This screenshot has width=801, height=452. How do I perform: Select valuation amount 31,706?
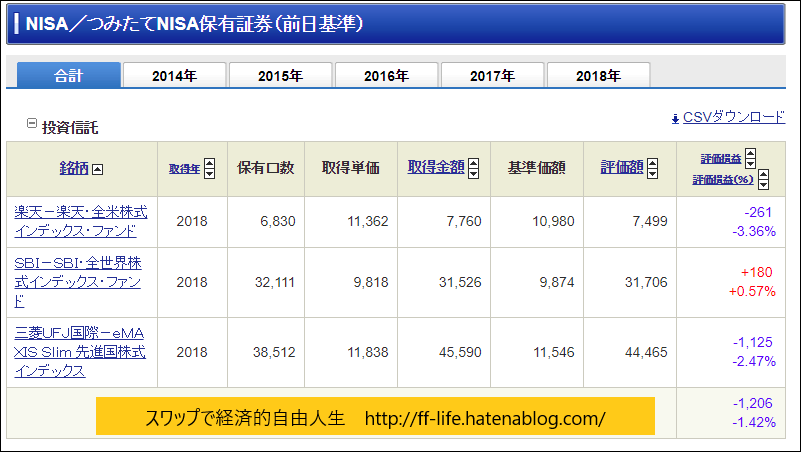click(x=646, y=282)
